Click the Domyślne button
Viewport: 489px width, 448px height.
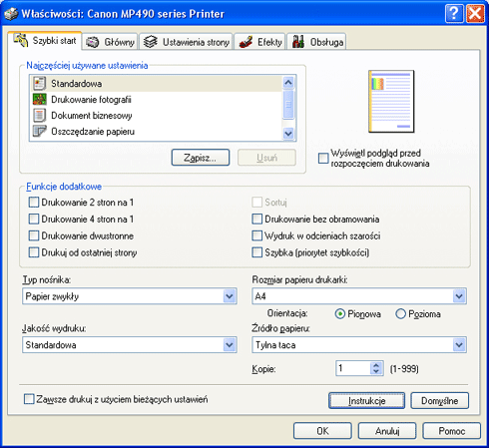click(x=439, y=401)
